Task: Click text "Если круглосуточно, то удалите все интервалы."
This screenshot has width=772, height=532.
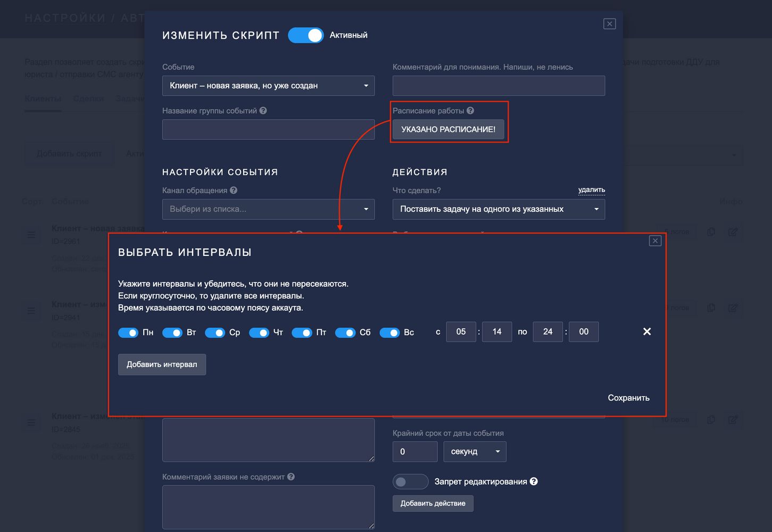Action: click(x=211, y=296)
